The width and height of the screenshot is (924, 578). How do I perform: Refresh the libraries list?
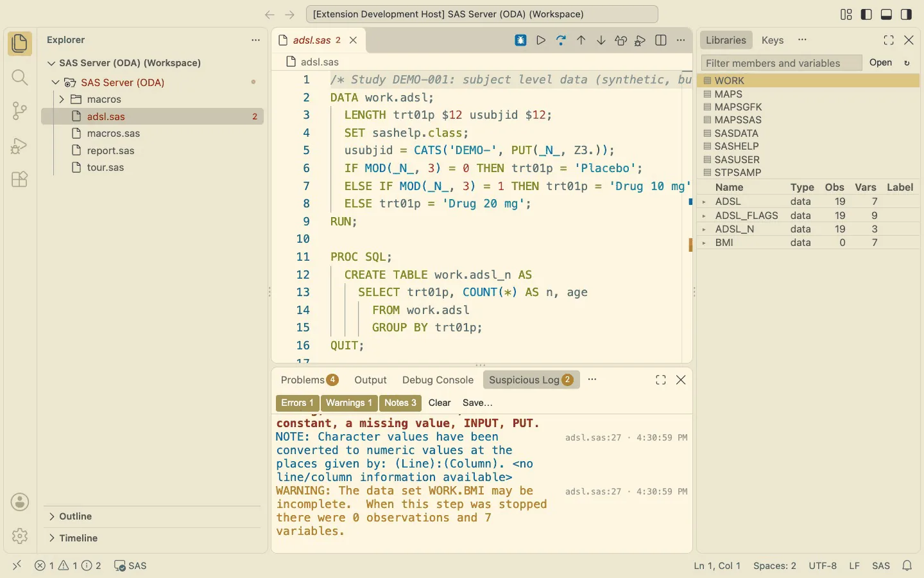(907, 63)
